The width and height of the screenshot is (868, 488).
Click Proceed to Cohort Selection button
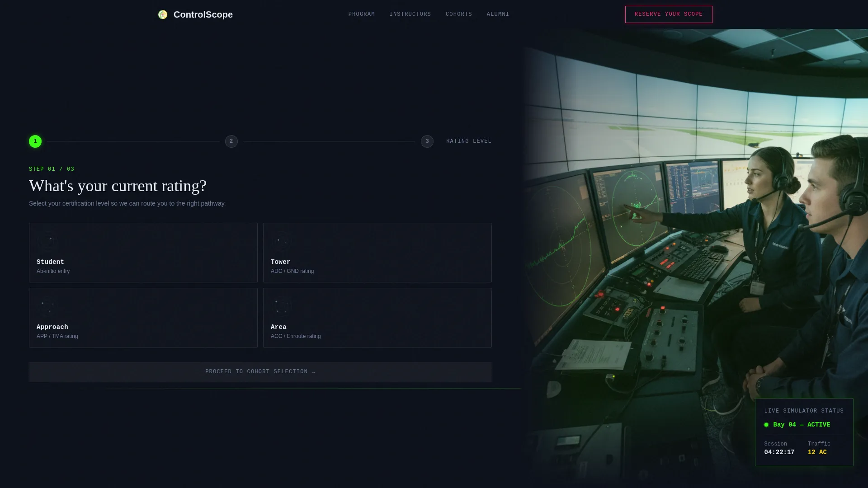260,372
